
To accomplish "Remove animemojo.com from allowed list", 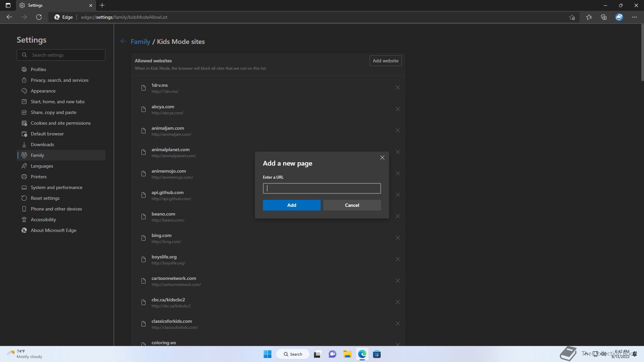I will [x=397, y=173].
